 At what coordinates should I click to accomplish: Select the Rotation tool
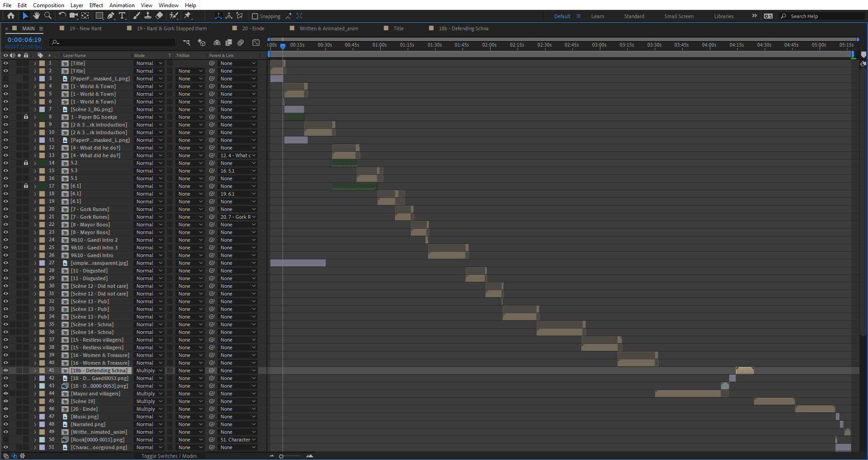[x=62, y=16]
